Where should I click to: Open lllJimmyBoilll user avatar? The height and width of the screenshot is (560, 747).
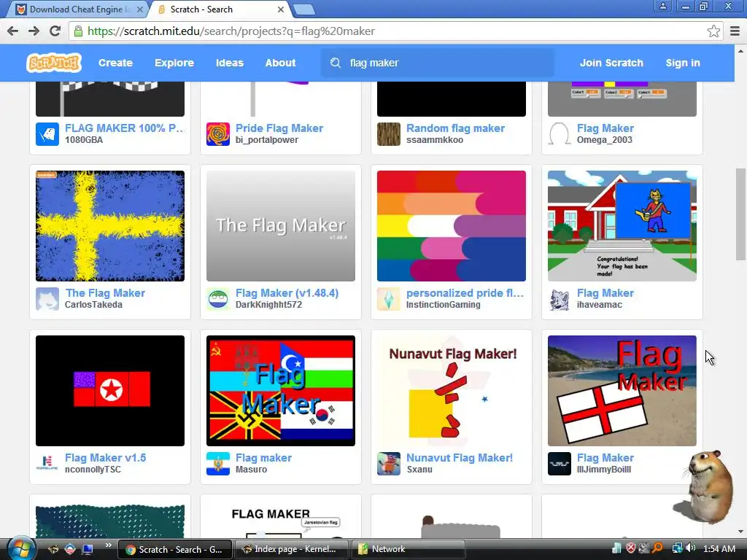560,464
